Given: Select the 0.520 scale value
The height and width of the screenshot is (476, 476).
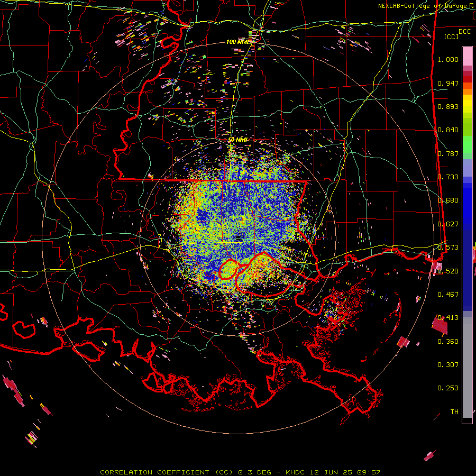Looking at the screenshot, I should click(x=448, y=271).
